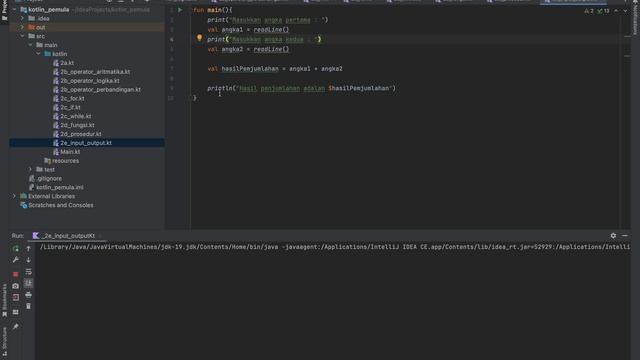Open Main.kt file
The width and height of the screenshot is (640, 360).
tap(70, 152)
